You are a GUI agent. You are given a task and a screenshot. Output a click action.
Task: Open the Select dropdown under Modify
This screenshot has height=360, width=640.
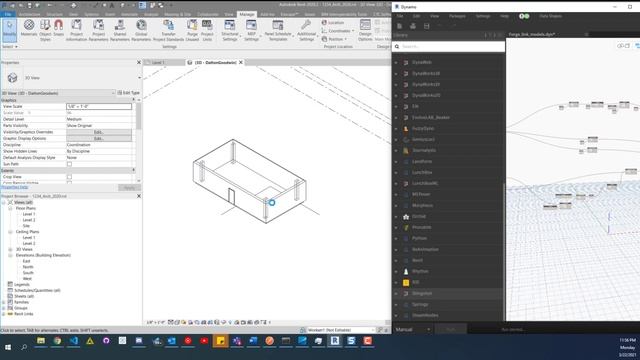(10, 47)
